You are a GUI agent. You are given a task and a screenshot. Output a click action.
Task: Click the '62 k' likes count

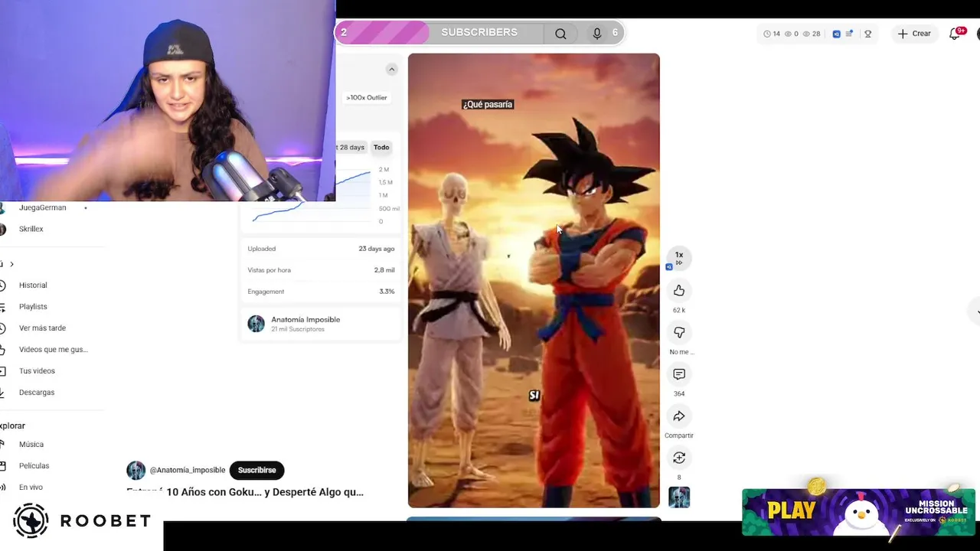tap(679, 310)
